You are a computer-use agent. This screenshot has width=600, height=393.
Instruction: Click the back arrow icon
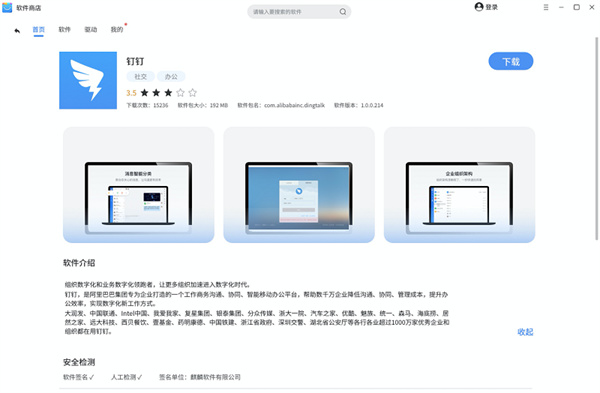(17, 31)
